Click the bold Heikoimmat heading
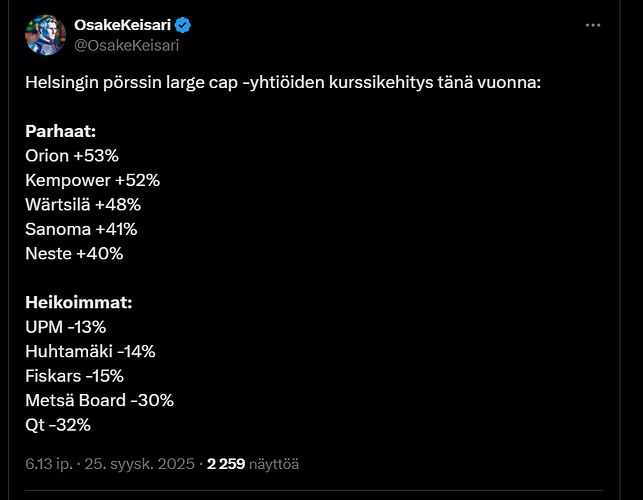 (x=79, y=302)
